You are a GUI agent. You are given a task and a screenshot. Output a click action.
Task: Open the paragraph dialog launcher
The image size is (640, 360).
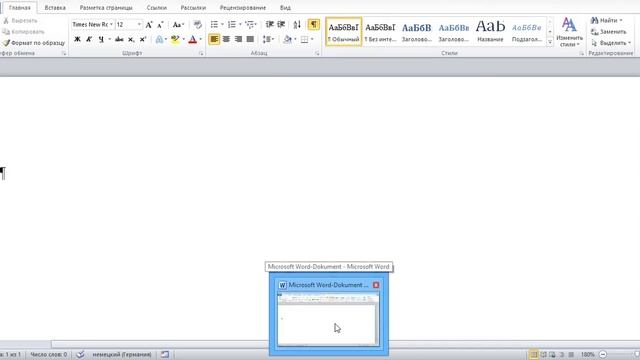click(317, 53)
